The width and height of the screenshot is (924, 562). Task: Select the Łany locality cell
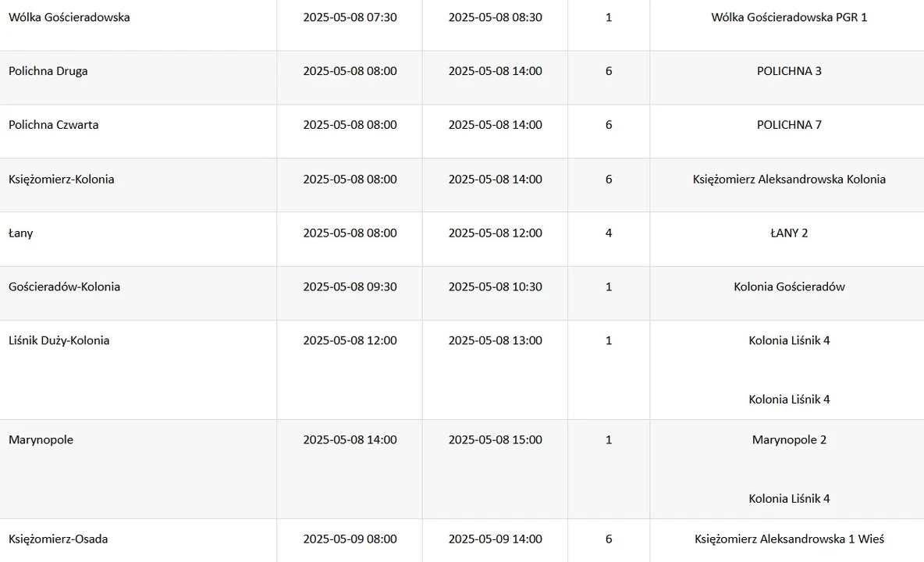pos(20,233)
